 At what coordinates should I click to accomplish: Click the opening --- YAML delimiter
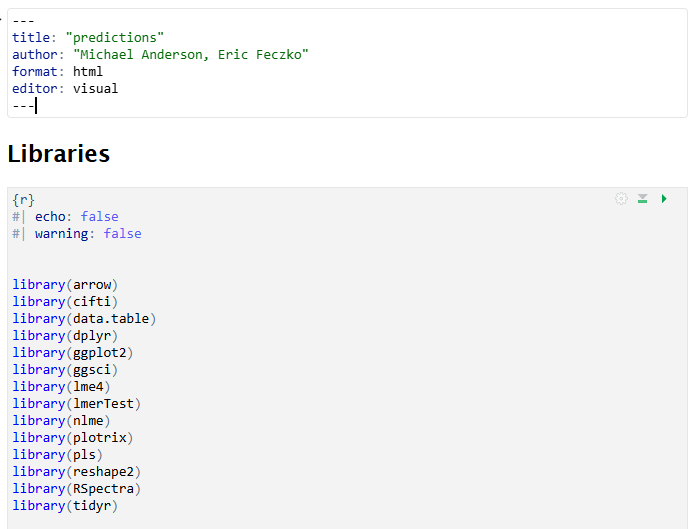pyautogui.click(x=23, y=21)
